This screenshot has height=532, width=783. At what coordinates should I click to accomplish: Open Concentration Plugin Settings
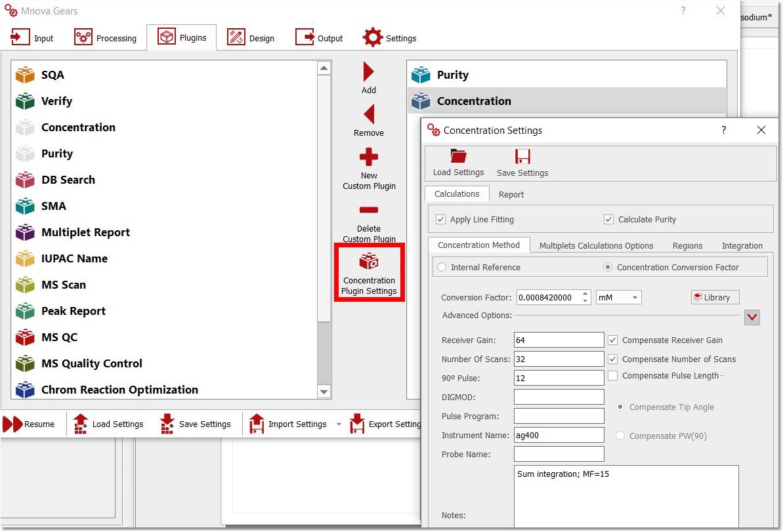click(369, 272)
